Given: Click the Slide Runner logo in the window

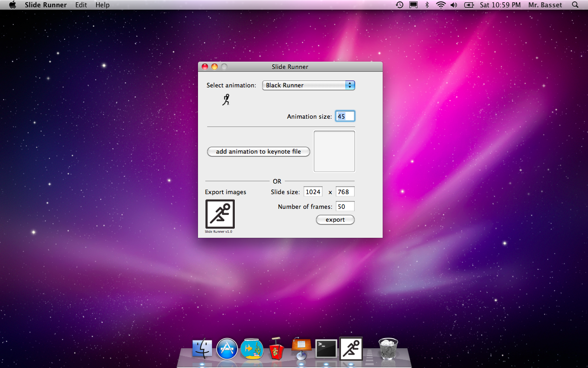Looking at the screenshot, I should tap(220, 214).
